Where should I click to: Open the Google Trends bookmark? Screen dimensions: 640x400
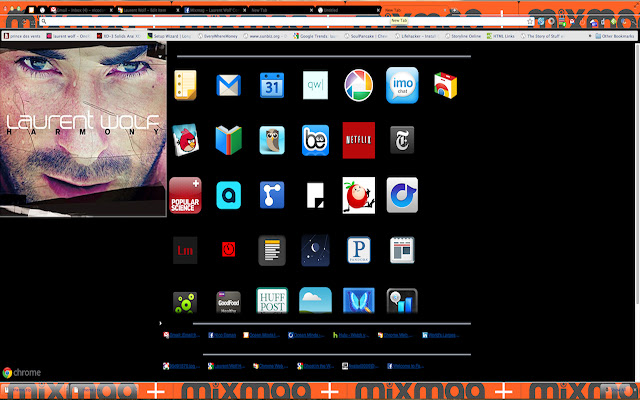[x=316, y=36]
